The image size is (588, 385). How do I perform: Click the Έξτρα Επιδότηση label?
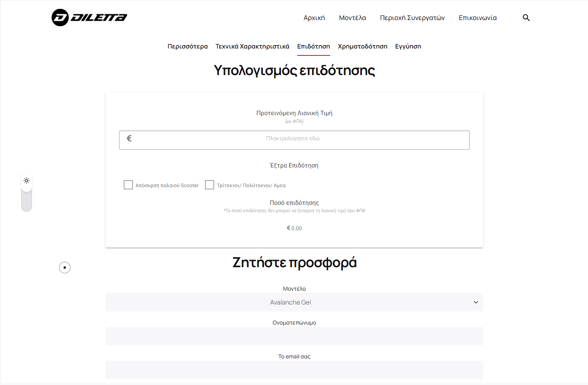(294, 166)
